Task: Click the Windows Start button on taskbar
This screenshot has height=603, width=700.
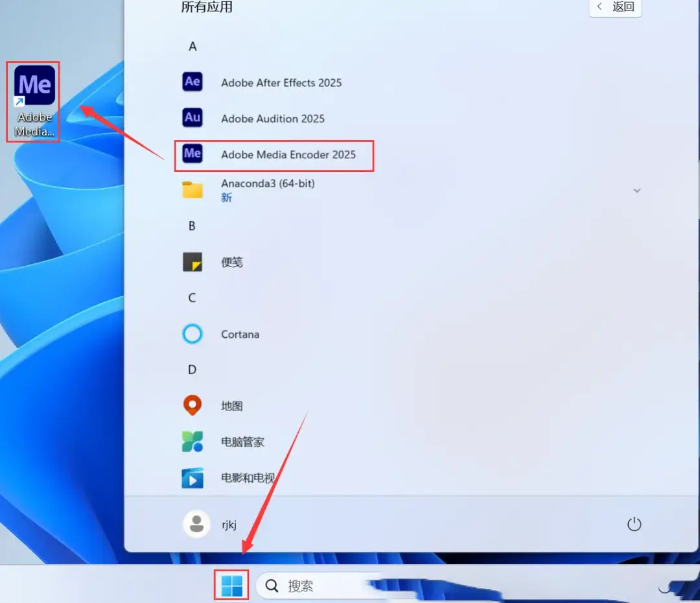Action: 231,585
